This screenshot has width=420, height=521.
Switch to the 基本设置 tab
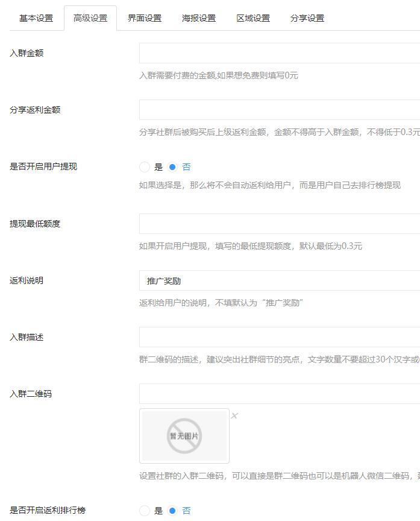coord(36,18)
